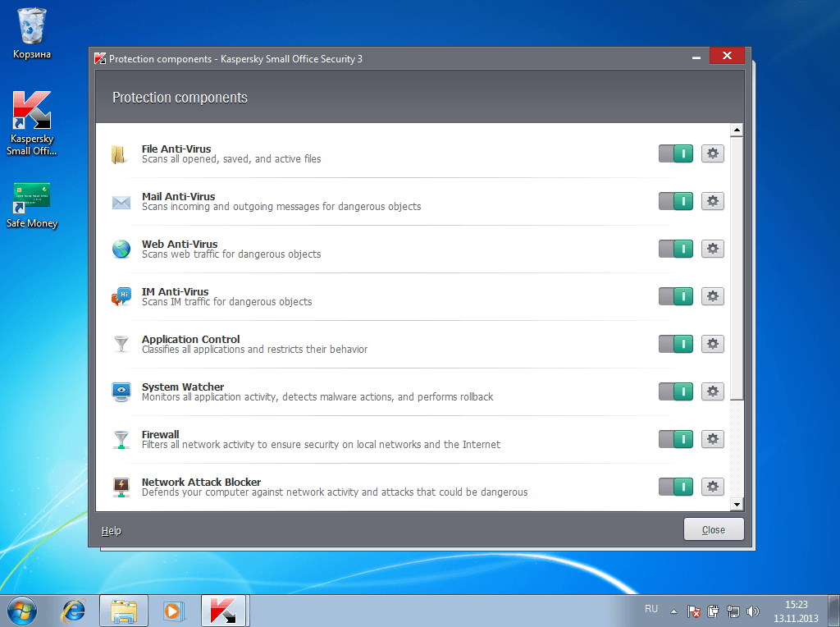This screenshot has width=840, height=627.
Task: Open Mail Anti-Virus settings gear
Action: tap(713, 202)
